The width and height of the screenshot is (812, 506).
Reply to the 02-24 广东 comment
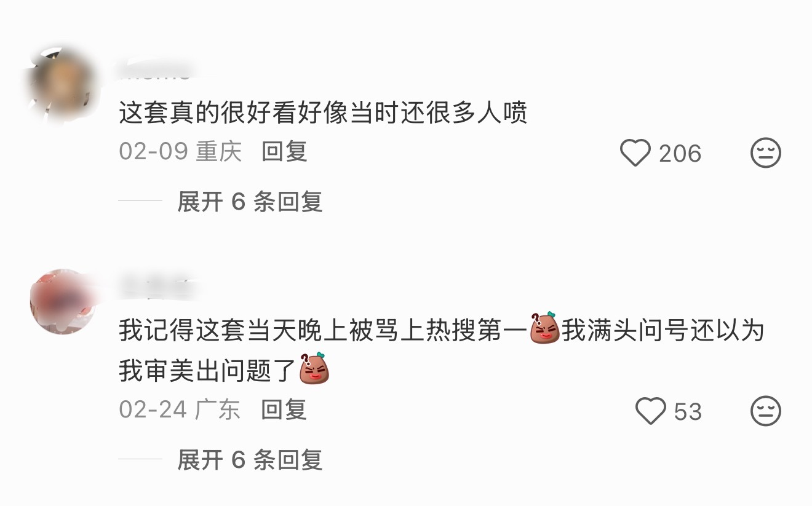[284, 409]
